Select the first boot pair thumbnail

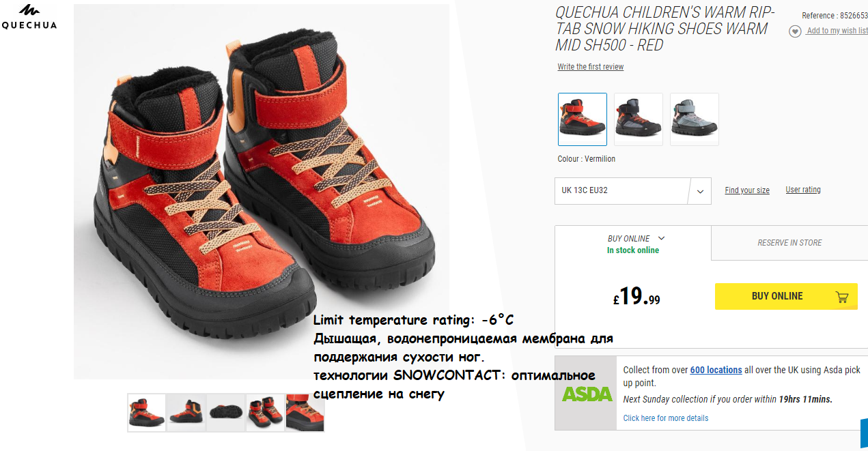pyautogui.click(x=147, y=413)
